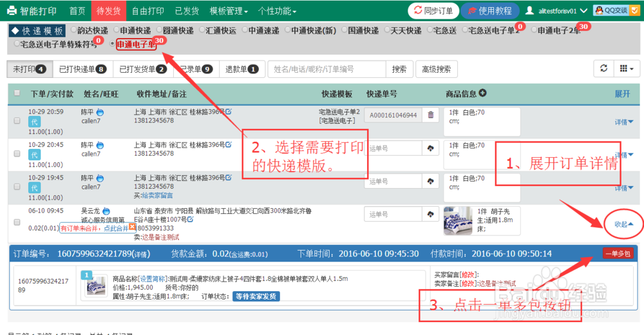Open the 模板管理 dropdown menu
This screenshot has width=644, height=335.
(229, 11)
